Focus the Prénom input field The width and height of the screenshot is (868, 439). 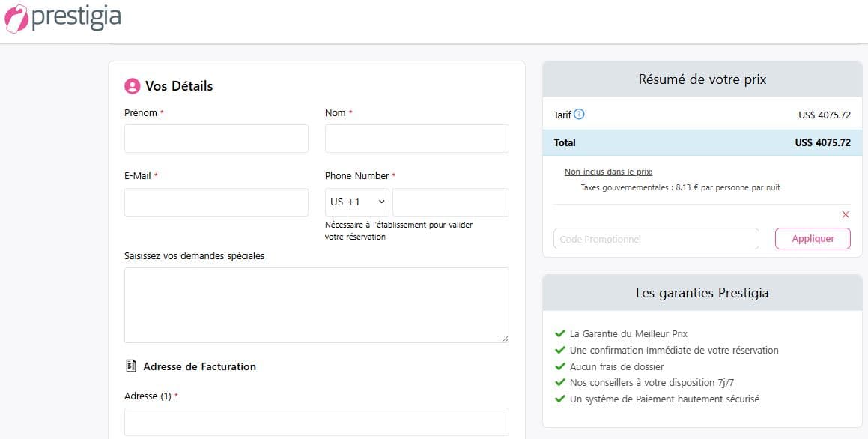coord(216,139)
